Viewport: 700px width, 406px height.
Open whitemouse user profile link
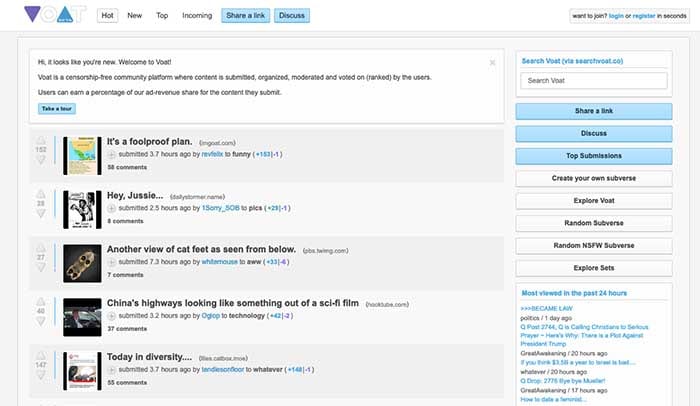point(220,262)
